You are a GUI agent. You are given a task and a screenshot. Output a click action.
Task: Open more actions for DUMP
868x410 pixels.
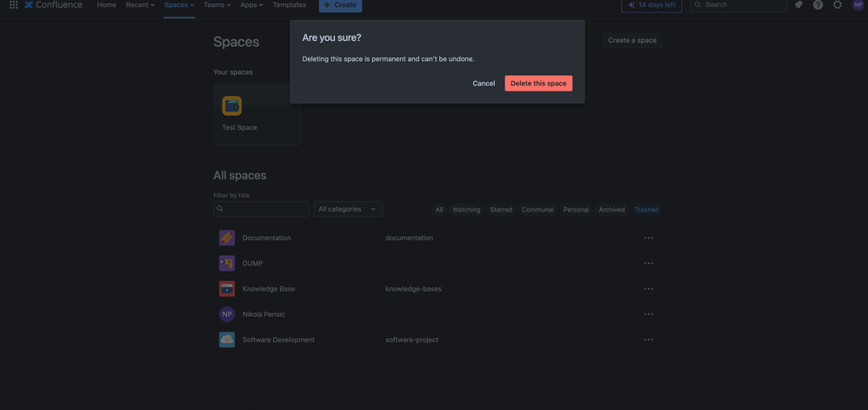tap(649, 263)
